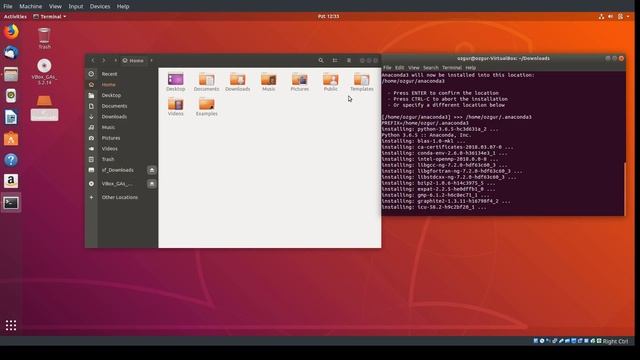Open the Public folder icon in Files
640x360 pixels.
(x=331, y=82)
